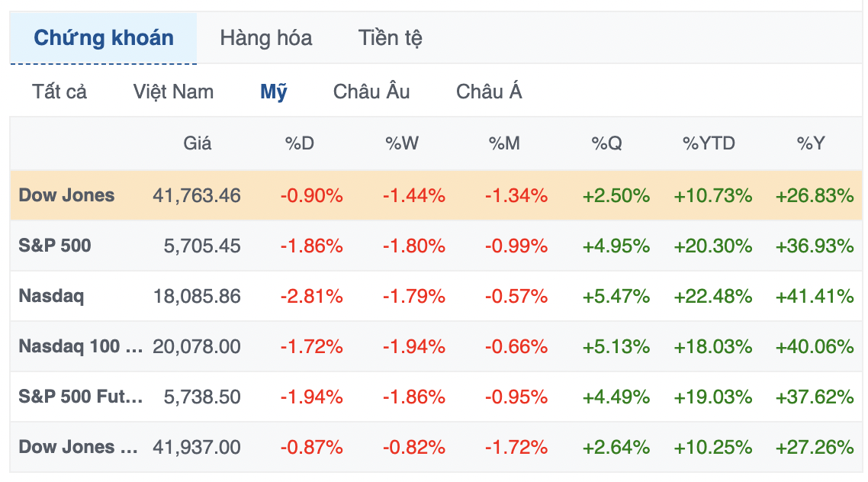Open the Tiền tệ tab
868x482 pixels.
point(391,37)
